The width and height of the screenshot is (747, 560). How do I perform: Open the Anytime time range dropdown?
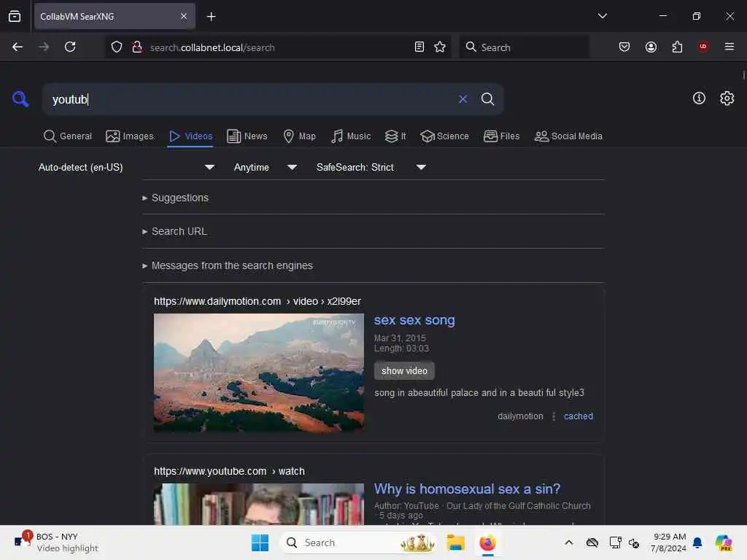[266, 167]
